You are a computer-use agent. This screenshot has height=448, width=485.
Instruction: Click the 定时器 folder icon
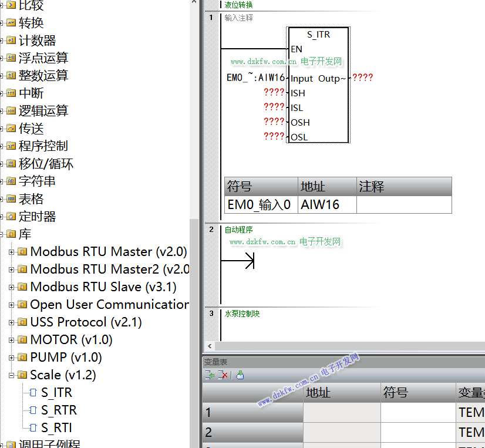(x=11, y=217)
